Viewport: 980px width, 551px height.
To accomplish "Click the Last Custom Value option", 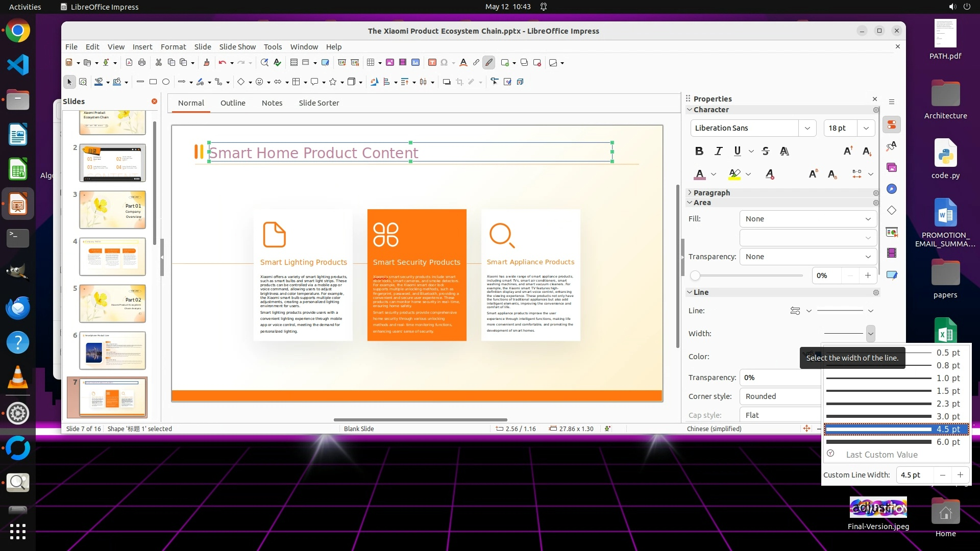I will pos(881,455).
